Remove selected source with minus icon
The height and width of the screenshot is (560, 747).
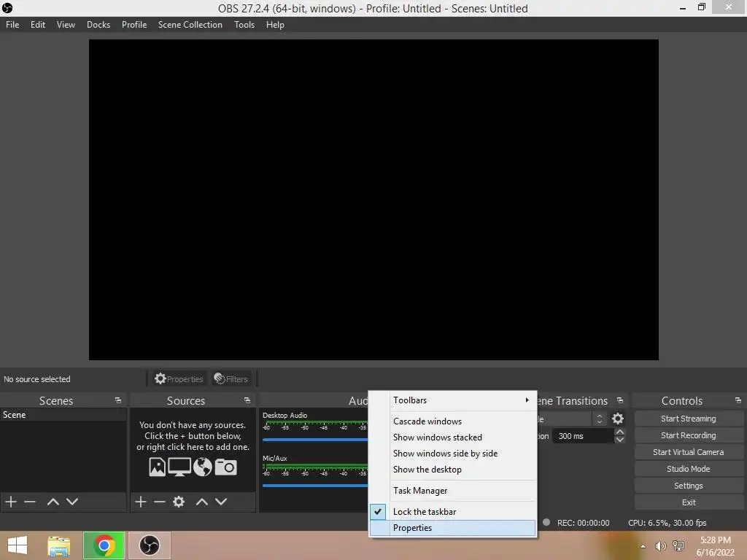click(x=160, y=502)
